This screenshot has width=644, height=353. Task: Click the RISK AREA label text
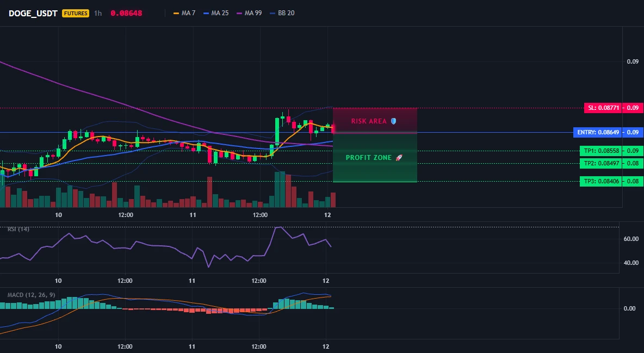369,121
